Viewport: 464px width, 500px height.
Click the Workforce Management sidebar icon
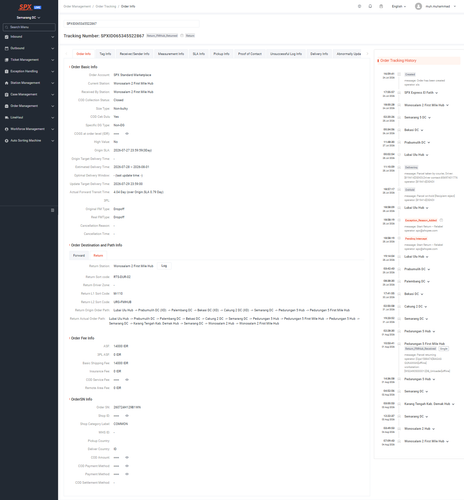click(x=6, y=129)
